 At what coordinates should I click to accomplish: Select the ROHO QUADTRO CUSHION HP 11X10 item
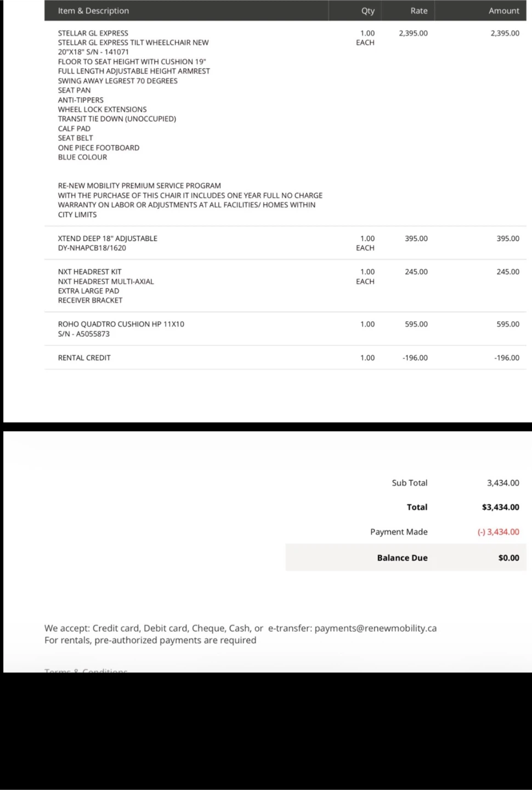[x=121, y=324]
